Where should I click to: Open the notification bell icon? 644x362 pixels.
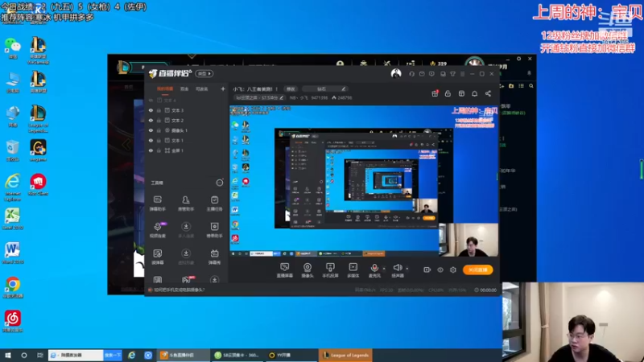click(x=474, y=93)
